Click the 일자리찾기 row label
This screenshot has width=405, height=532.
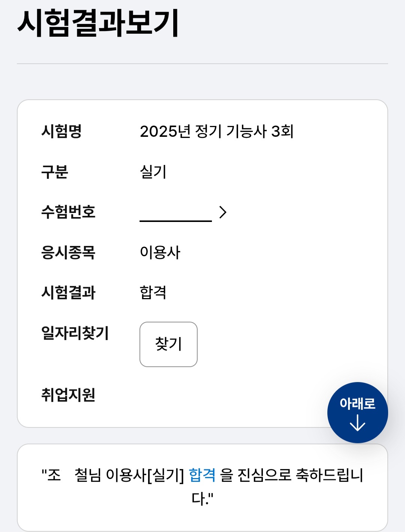click(75, 333)
